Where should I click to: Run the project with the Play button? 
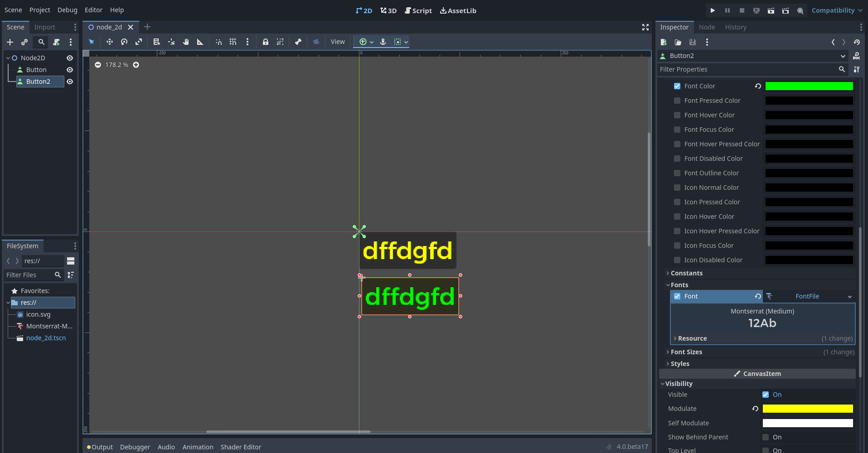[x=712, y=10]
